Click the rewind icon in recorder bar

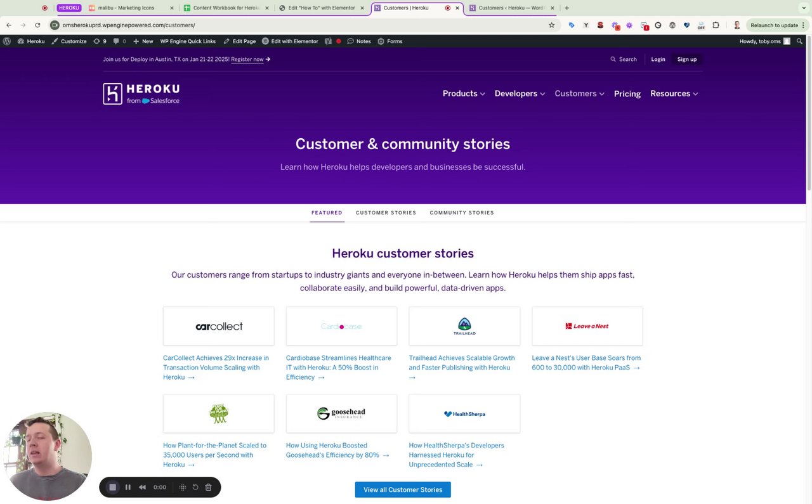point(142,487)
